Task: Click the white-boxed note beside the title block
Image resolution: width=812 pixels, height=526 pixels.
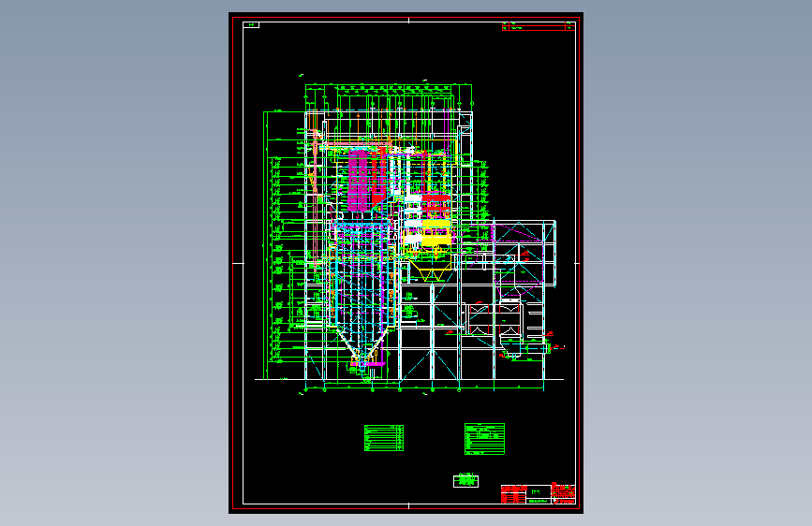Action: click(465, 481)
